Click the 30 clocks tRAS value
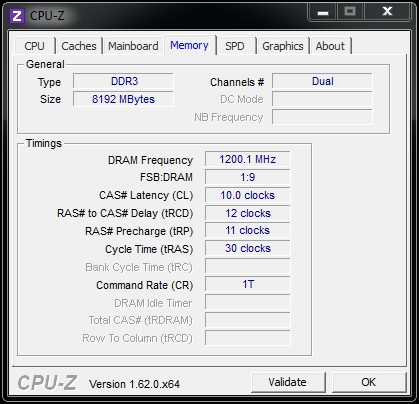Screen dimensions: 419x404 click(248, 248)
